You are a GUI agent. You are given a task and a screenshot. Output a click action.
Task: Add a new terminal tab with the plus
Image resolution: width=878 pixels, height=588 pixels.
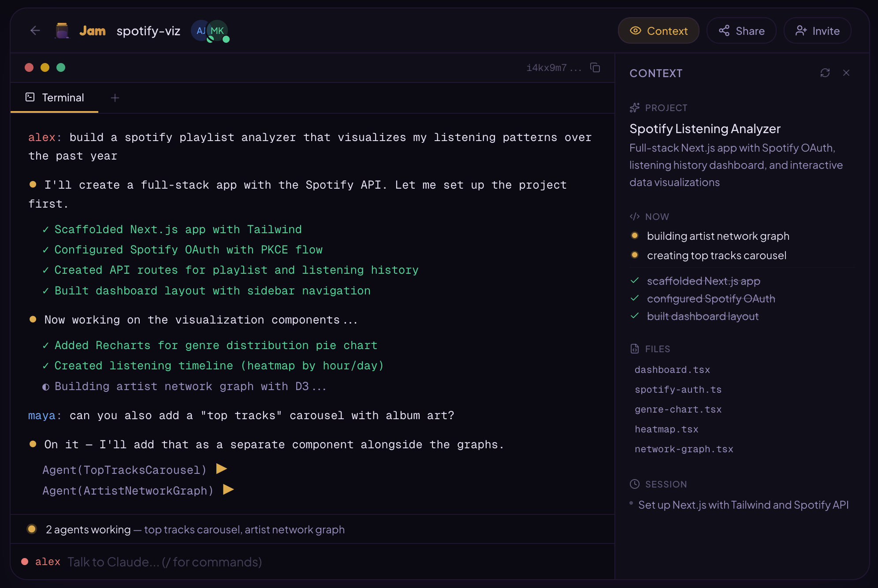click(115, 98)
